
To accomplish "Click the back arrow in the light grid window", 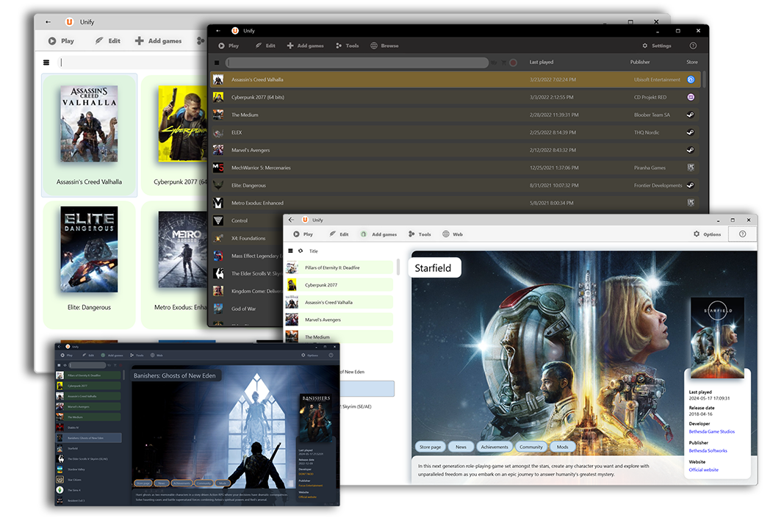I will click(48, 22).
